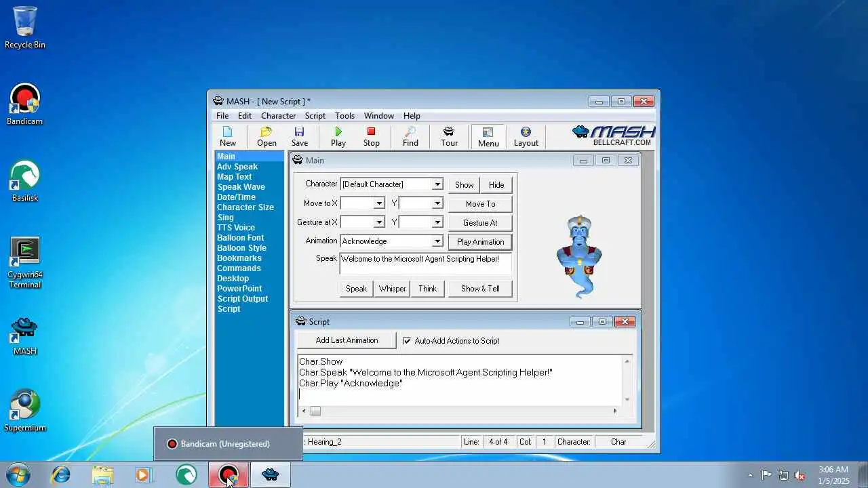Screen dimensions: 868x488
Task: Save the script using Save icon
Action: (300, 136)
